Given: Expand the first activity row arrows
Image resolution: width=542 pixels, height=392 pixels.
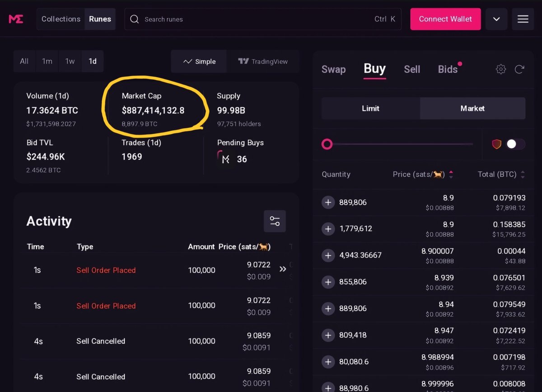Looking at the screenshot, I should click(283, 269).
